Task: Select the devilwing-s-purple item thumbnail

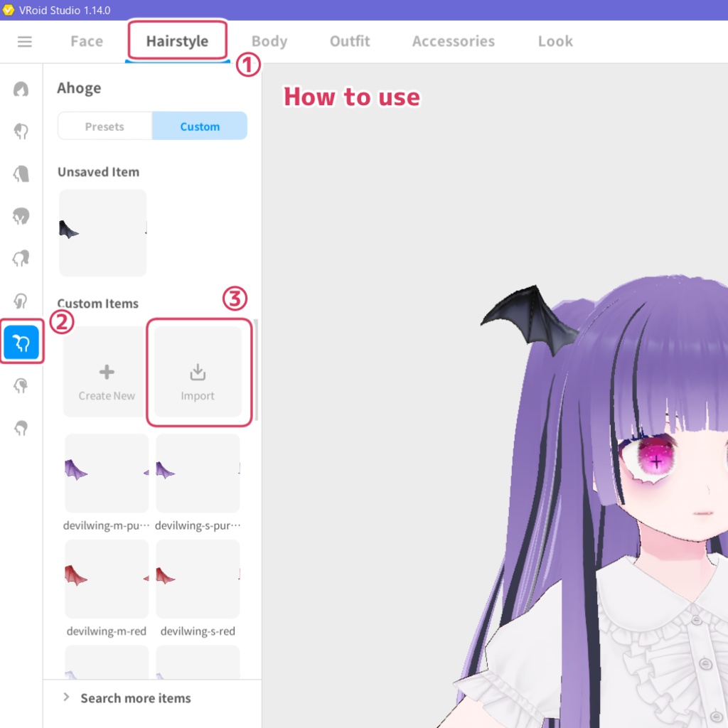Action: [x=198, y=473]
